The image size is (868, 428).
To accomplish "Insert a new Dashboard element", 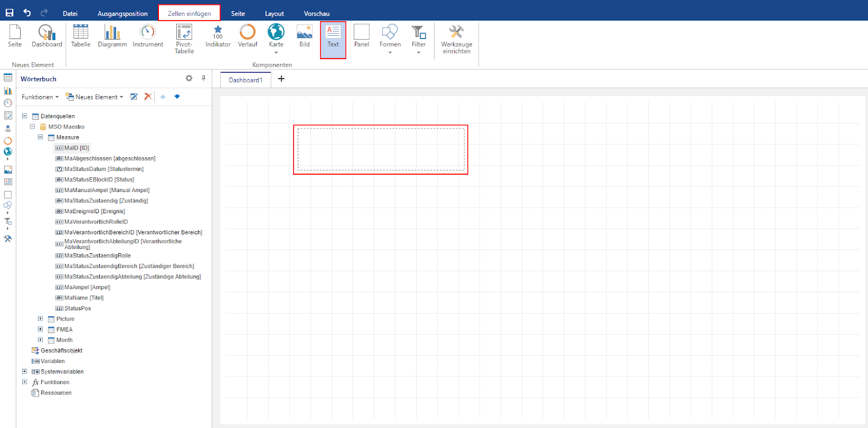I will coord(47,36).
